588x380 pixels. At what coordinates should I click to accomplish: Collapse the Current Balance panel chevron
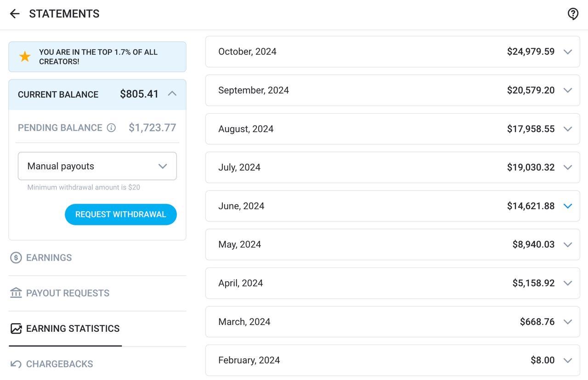pyautogui.click(x=172, y=94)
